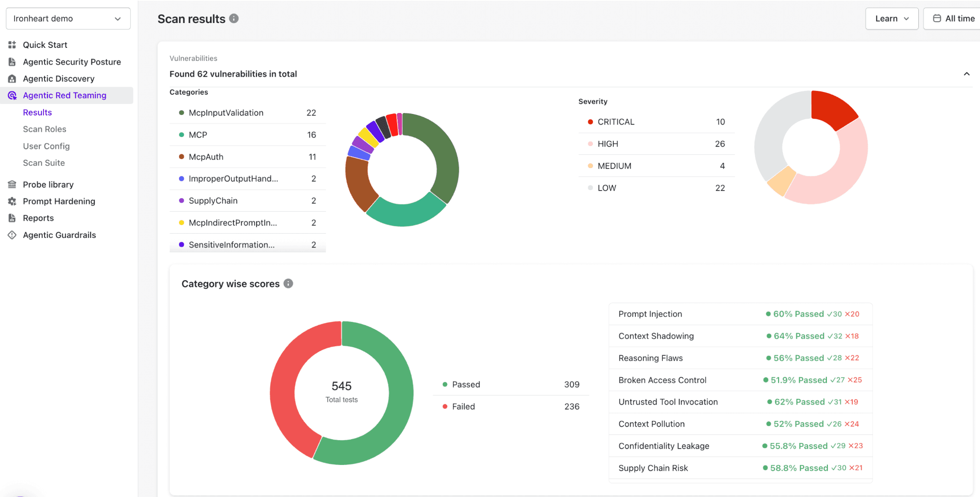The height and width of the screenshot is (497, 980).
Task: Select the Reports document icon
Action: (12, 218)
